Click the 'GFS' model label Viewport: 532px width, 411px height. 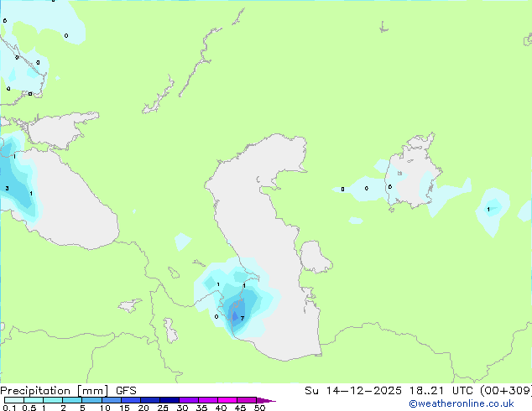tap(126, 391)
